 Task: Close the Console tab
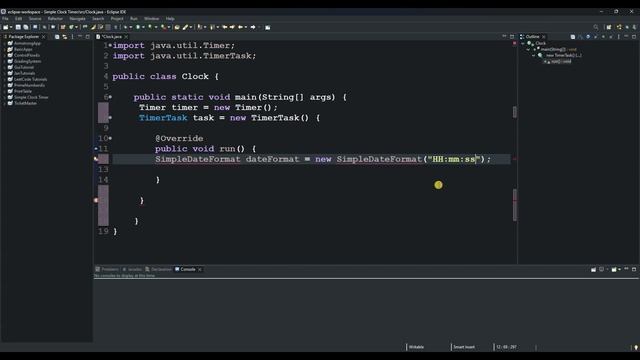pos(200,269)
